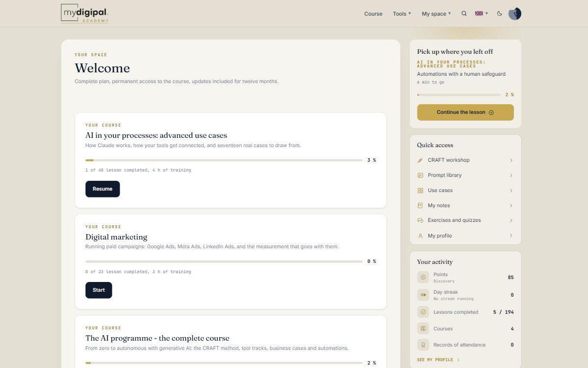Open the mydigipal Academy logo
This screenshot has height=368, width=588.
tap(84, 13)
